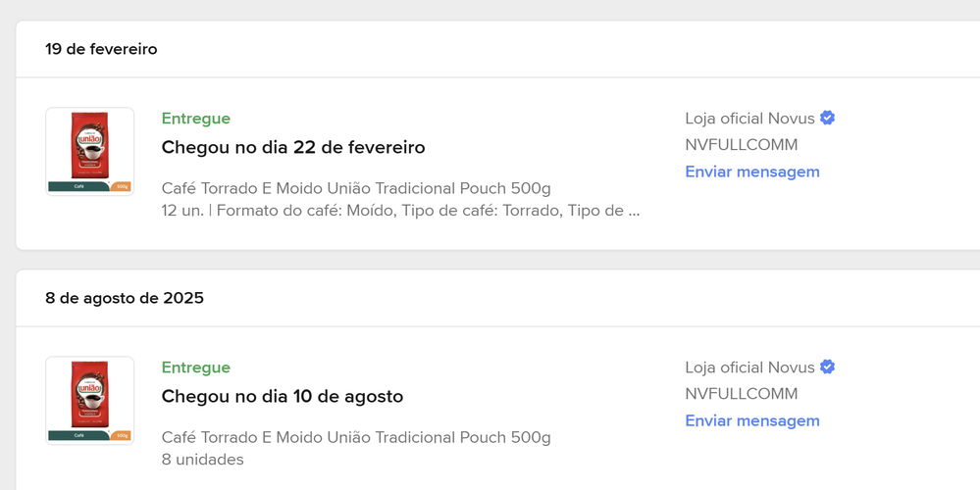The width and height of the screenshot is (980, 490).
Task: Send message to seller for February order
Action: pyautogui.click(x=751, y=171)
